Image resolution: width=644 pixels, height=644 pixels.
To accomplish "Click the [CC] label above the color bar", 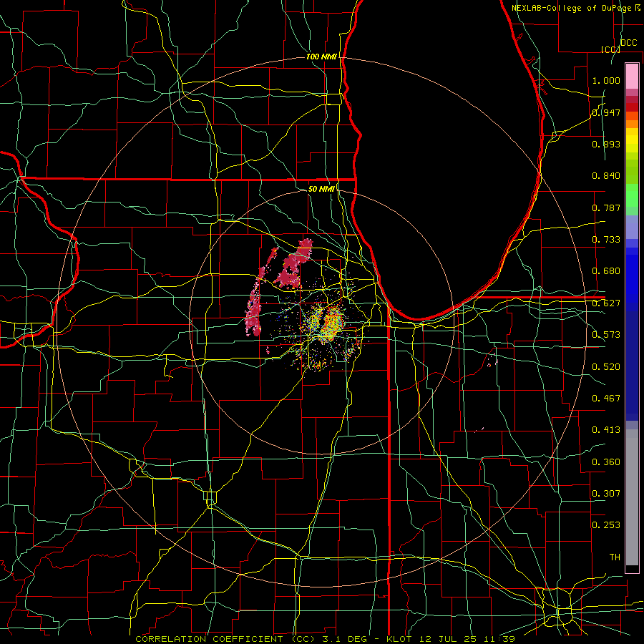I will (x=610, y=49).
